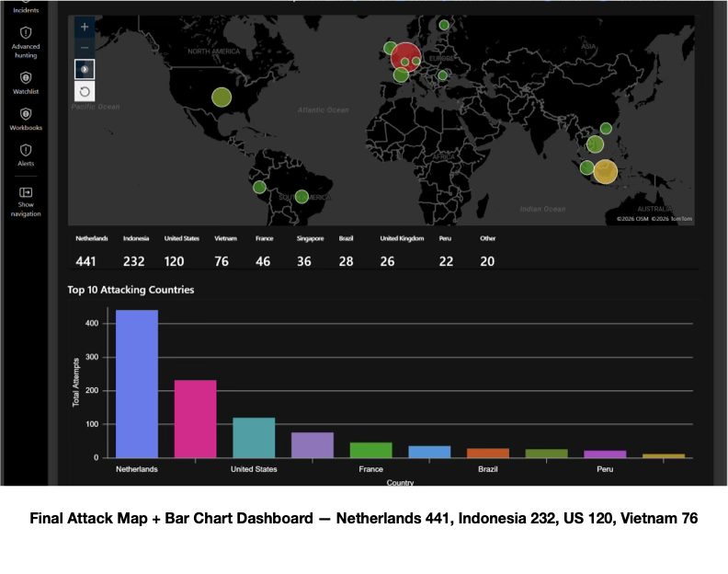Image resolution: width=728 pixels, height=574 pixels.
Task: Click the magenta Peru bar
Action: click(x=605, y=454)
